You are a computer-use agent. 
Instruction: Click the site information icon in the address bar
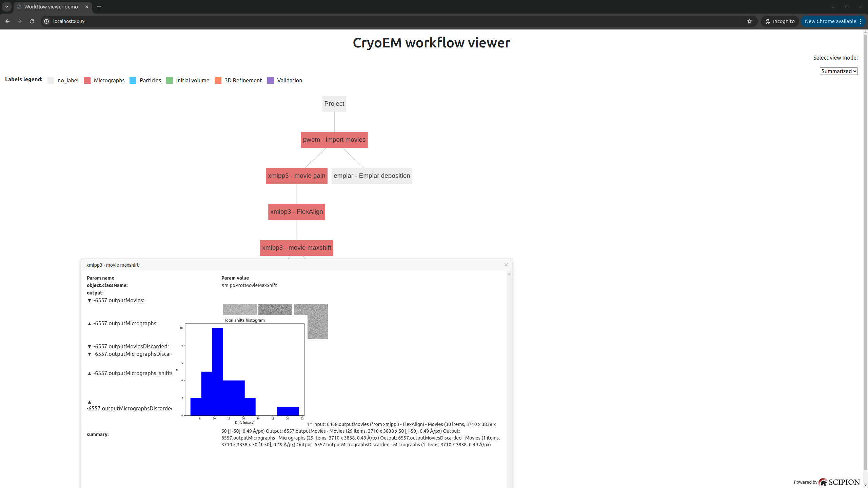tap(46, 21)
